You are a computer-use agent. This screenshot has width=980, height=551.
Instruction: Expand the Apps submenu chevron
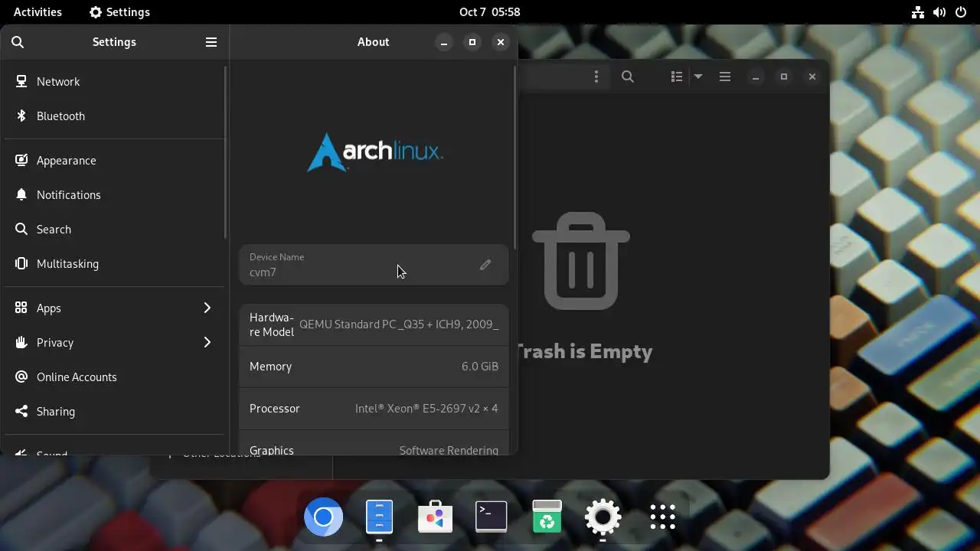pyautogui.click(x=207, y=308)
